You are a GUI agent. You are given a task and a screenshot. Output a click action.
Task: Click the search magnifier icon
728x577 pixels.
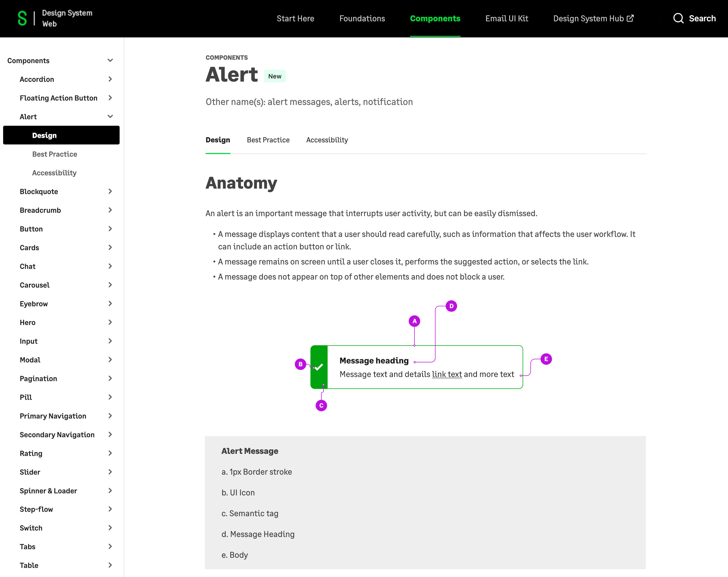pyautogui.click(x=678, y=18)
